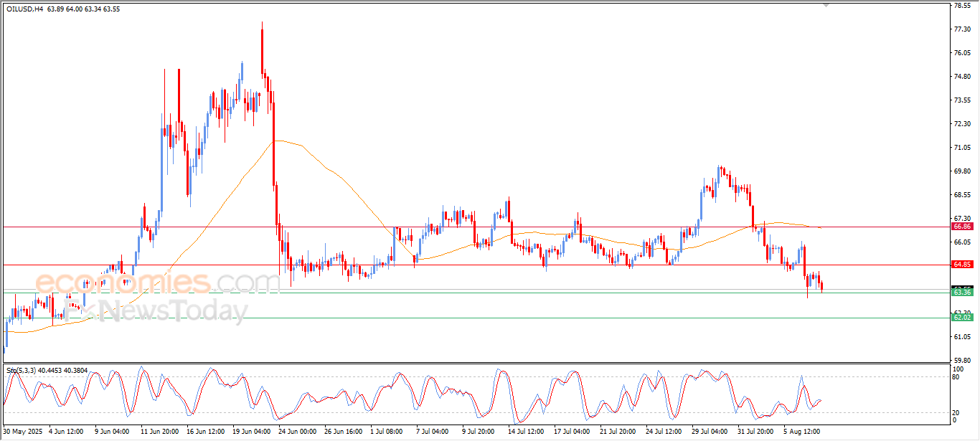Click the 73.55 price axis label

coord(961,100)
